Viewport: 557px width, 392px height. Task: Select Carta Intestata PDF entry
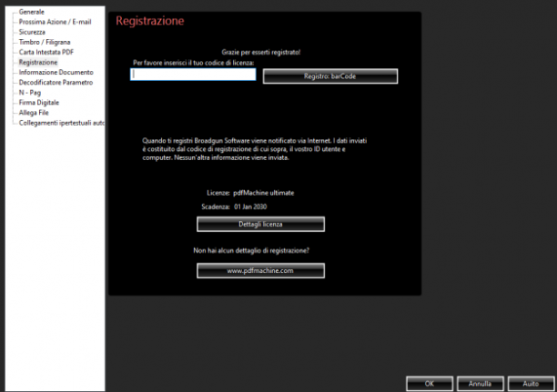46,52
